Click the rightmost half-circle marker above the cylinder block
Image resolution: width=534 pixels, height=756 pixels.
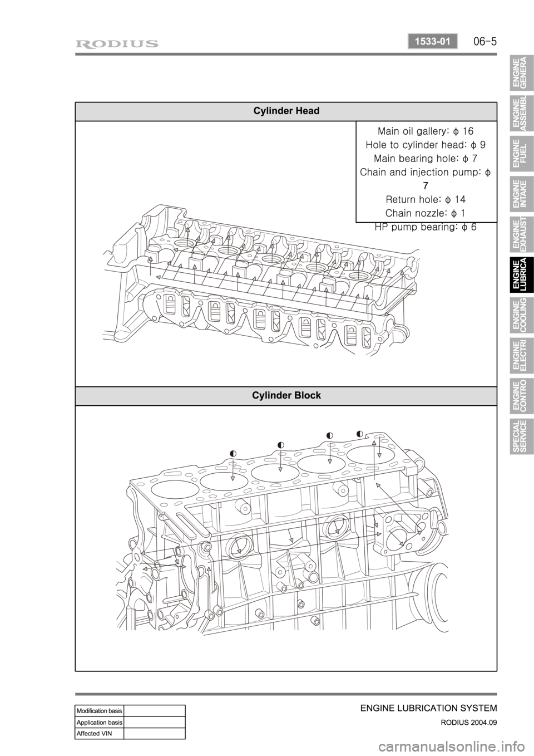360,433
